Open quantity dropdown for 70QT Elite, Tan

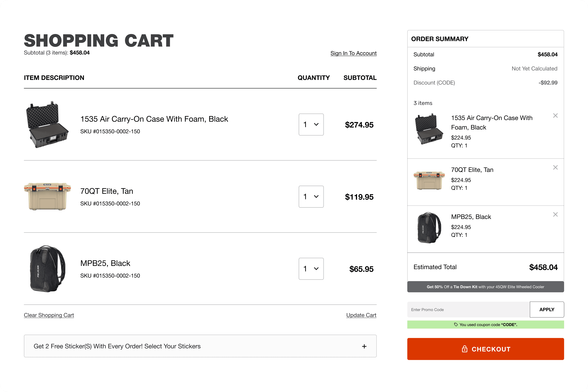click(311, 196)
